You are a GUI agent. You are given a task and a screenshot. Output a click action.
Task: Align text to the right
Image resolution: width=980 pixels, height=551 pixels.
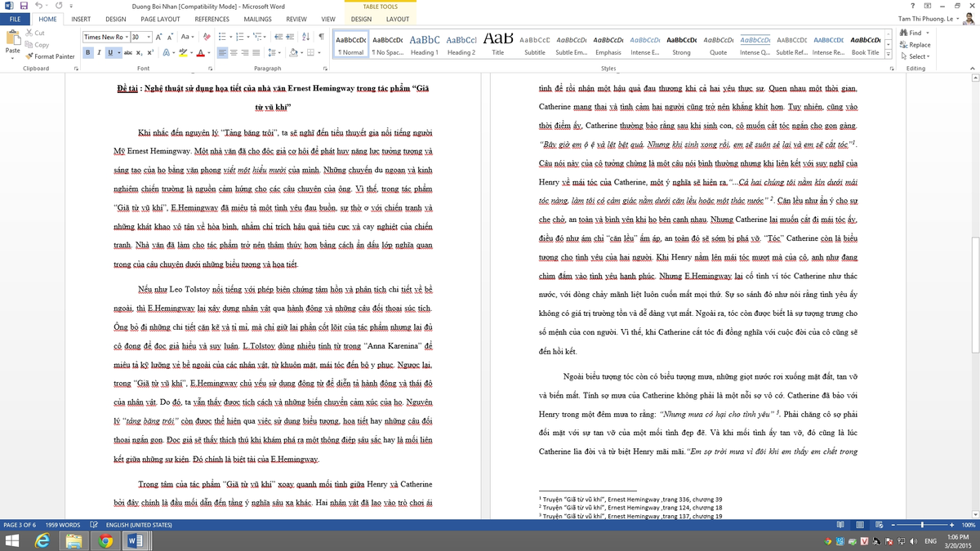tap(246, 52)
